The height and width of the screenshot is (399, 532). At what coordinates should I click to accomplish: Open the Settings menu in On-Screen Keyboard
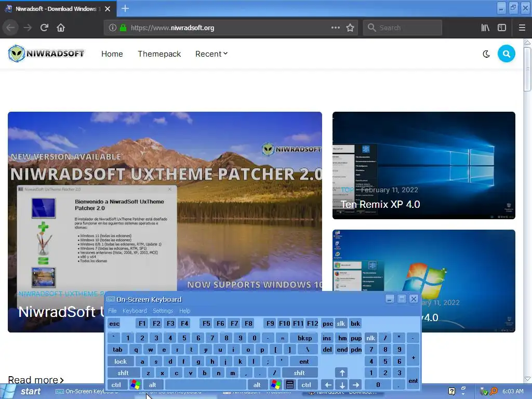163,311
